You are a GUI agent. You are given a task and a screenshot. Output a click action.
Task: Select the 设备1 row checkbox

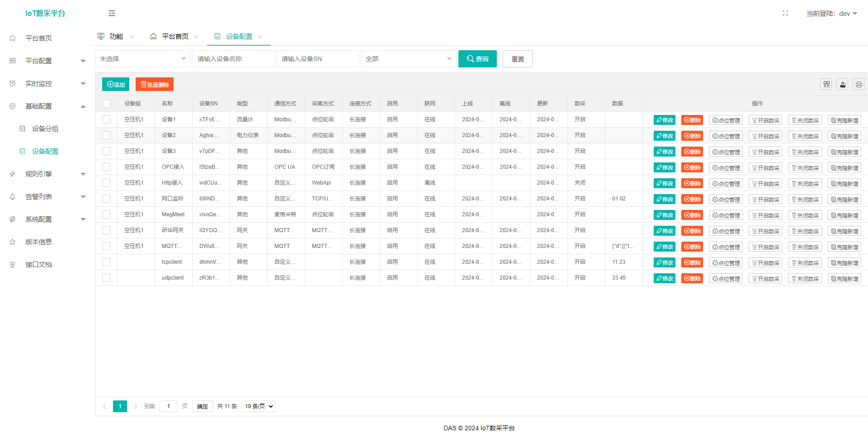106,119
